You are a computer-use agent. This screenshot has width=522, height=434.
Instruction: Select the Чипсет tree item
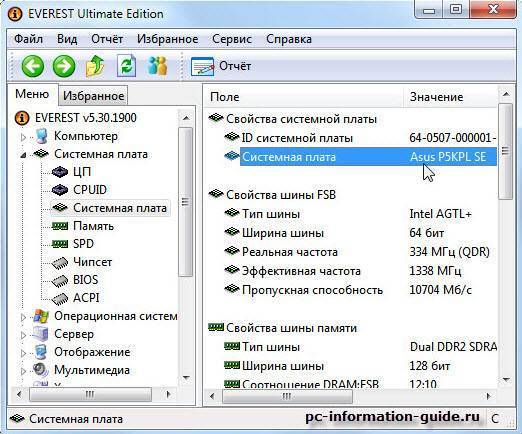(x=92, y=262)
